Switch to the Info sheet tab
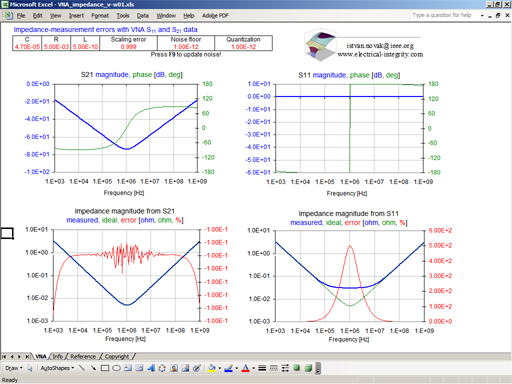 pos(58,356)
